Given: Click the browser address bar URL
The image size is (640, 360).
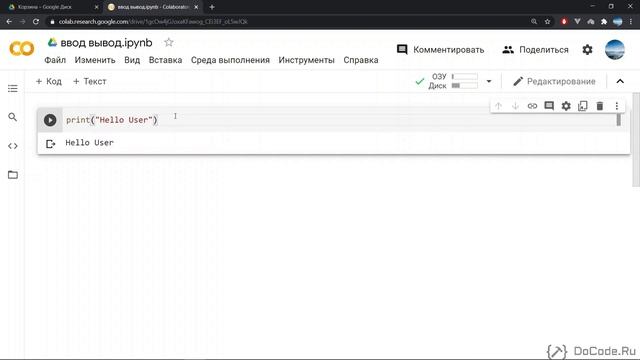Looking at the screenshot, I should coord(153,22).
